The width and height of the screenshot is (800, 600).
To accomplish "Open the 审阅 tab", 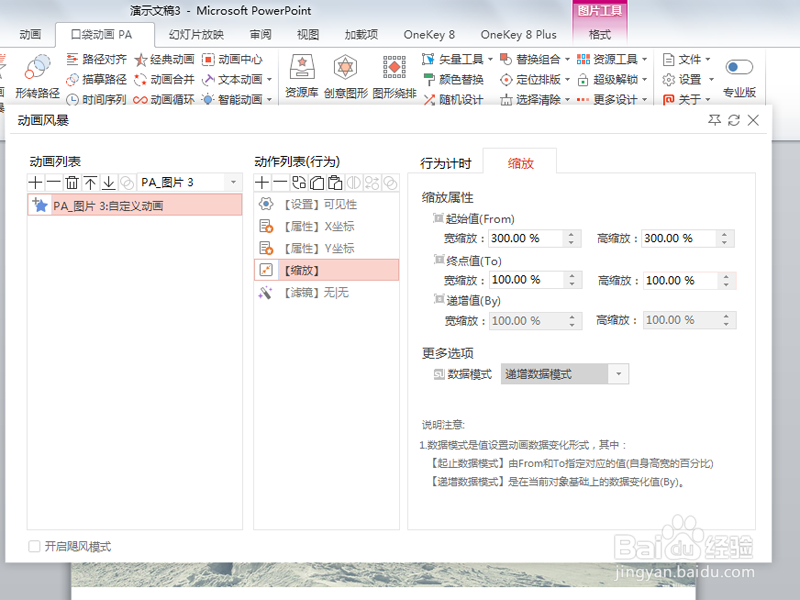I will [x=260, y=35].
